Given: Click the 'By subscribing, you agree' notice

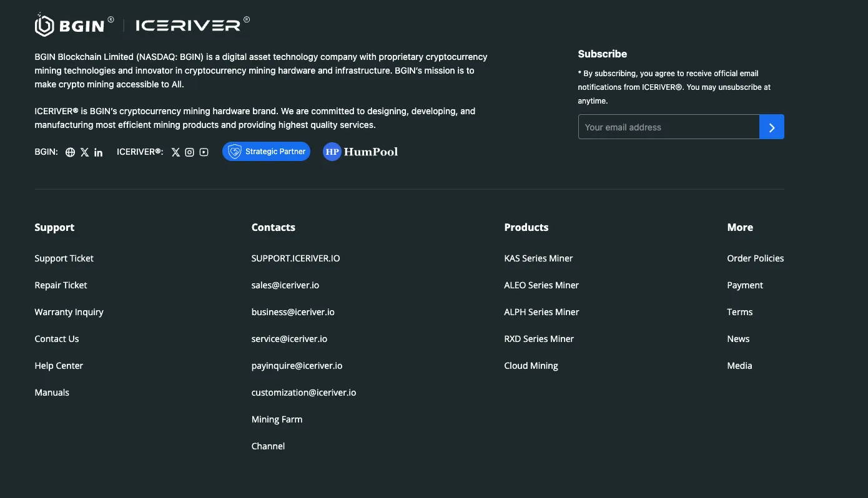Looking at the screenshot, I should pos(674,87).
